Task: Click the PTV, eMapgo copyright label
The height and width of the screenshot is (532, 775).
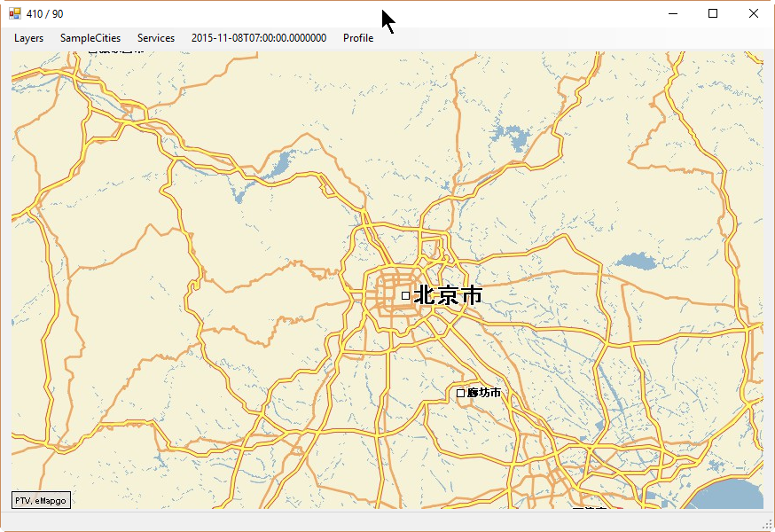Action: [x=41, y=501]
